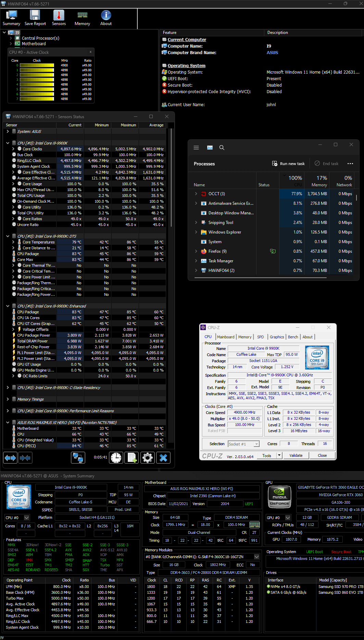Image resolution: width=364 pixels, height=640 pixels.
Task: Open the CPU #0 selector dropdown in System Summary
Action: tap(27, 518)
